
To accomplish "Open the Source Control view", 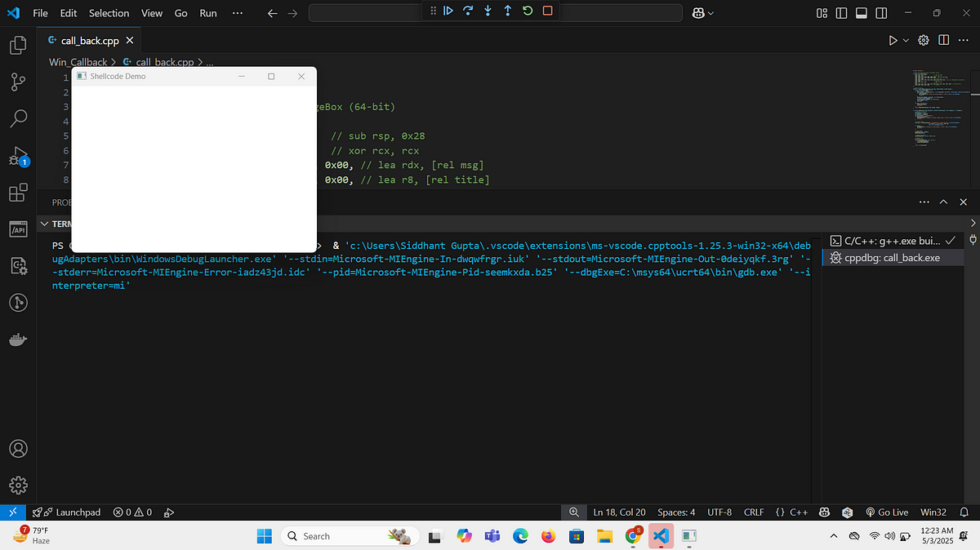I will pyautogui.click(x=18, y=82).
